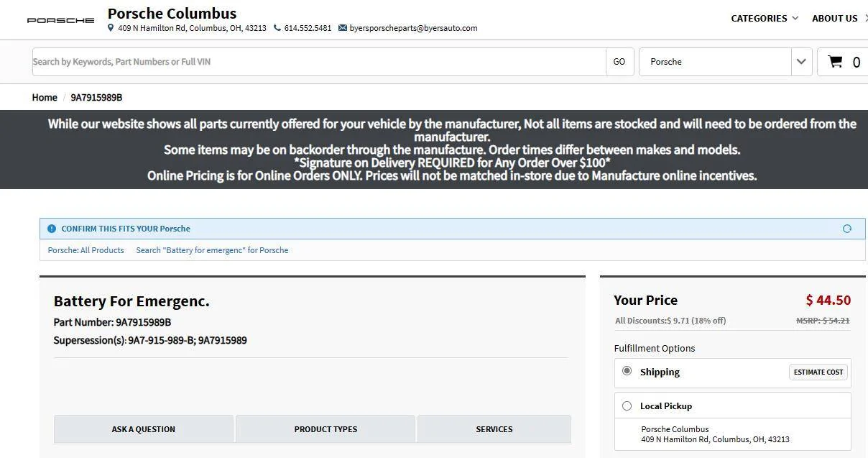868x458 pixels.
Task: Open Porsche: All Products link
Action: pyautogui.click(x=86, y=250)
